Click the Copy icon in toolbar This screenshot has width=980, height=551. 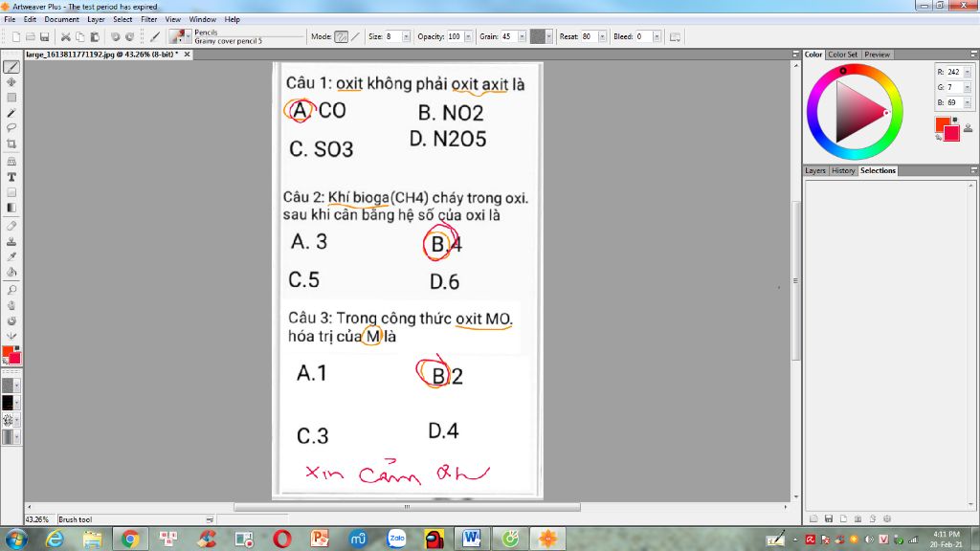pyautogui.click(x=80, y=37)
